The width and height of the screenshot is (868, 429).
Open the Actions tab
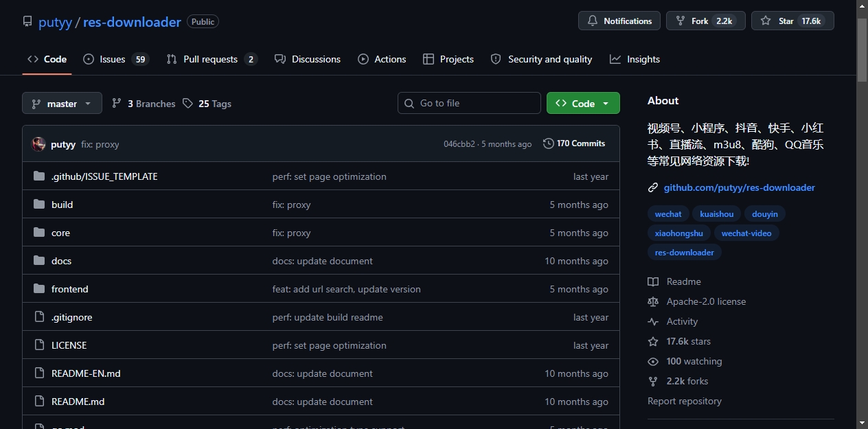coord(382,59)
